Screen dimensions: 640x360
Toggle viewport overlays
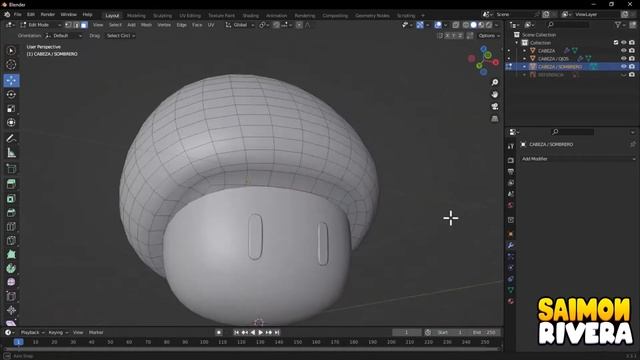(438, 25)
